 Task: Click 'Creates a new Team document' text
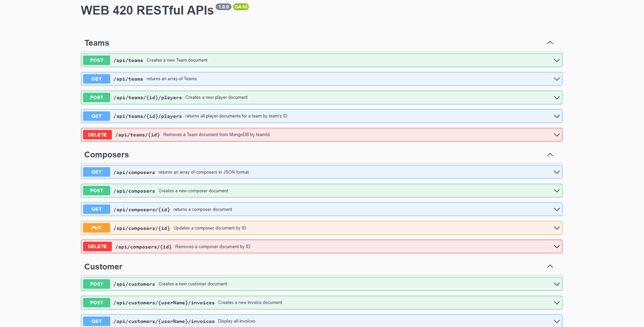point(177,60)
